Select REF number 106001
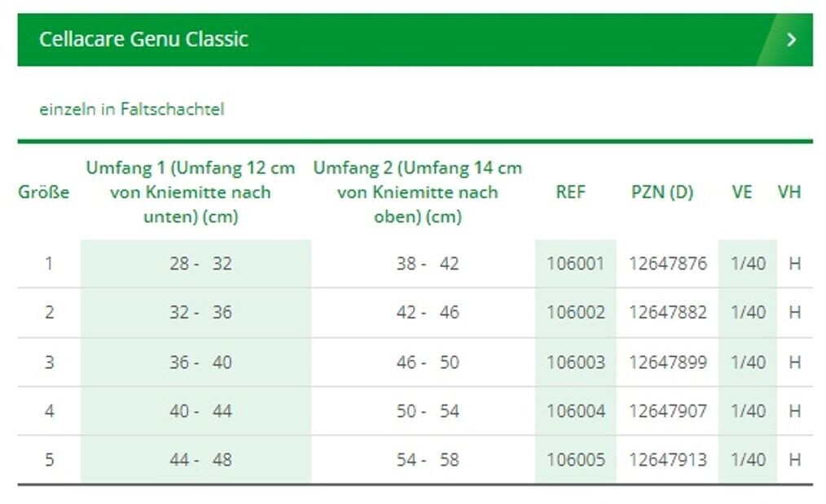The width and height of the screenshot is (826, 504). [575, 264]
